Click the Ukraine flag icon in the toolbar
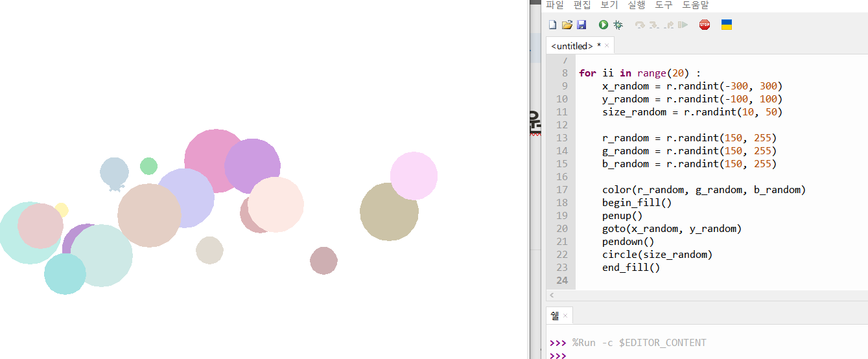This screenshot has height=359, width=868. coord(727,25)
